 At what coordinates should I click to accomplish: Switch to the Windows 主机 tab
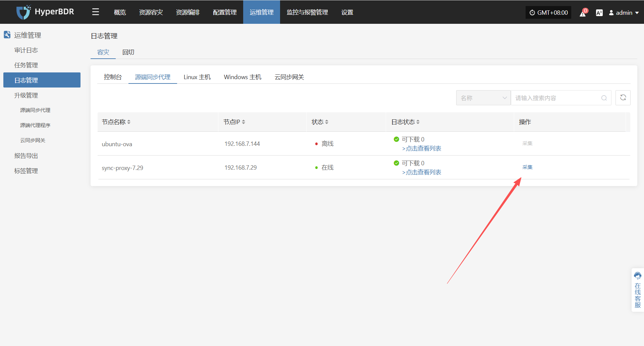point(243,77)
